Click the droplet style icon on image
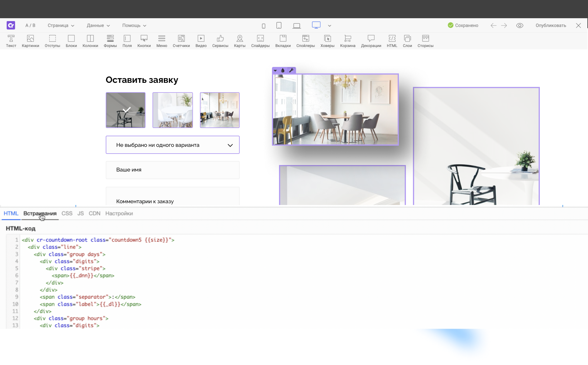 pyautogui.click(x=283, y=70)
